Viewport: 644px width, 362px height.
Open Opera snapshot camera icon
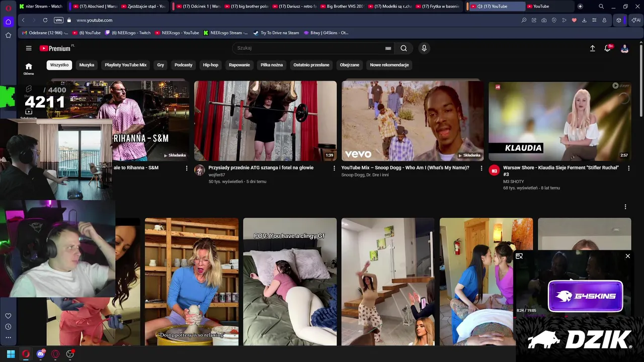coord(544,20)
